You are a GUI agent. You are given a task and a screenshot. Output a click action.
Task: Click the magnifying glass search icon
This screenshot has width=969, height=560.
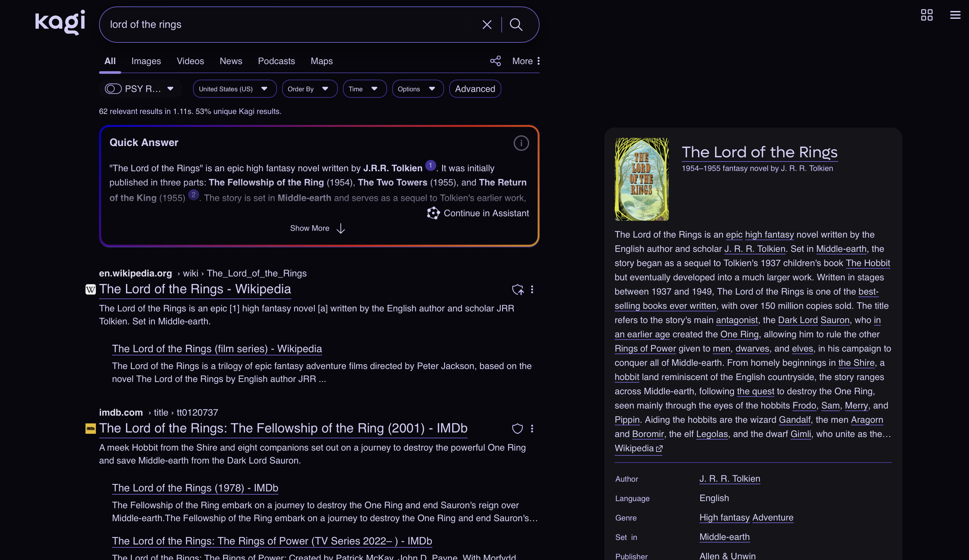click(x=516, y=25)
